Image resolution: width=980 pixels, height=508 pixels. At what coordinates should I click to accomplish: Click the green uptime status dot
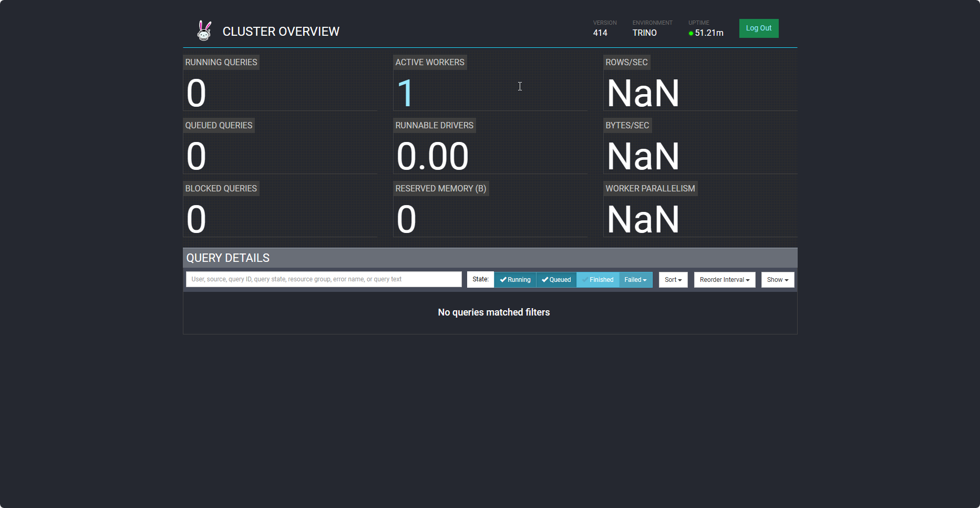691,33
